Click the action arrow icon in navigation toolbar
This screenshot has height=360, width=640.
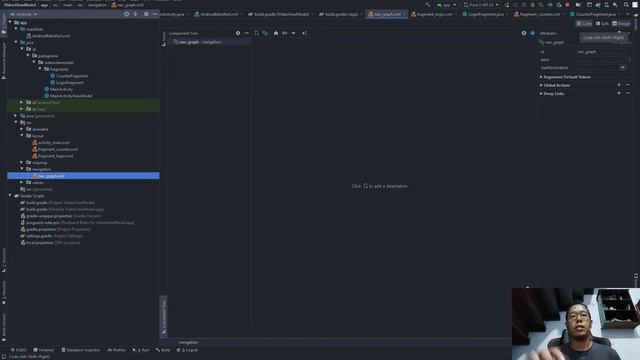tap(293, 33)
